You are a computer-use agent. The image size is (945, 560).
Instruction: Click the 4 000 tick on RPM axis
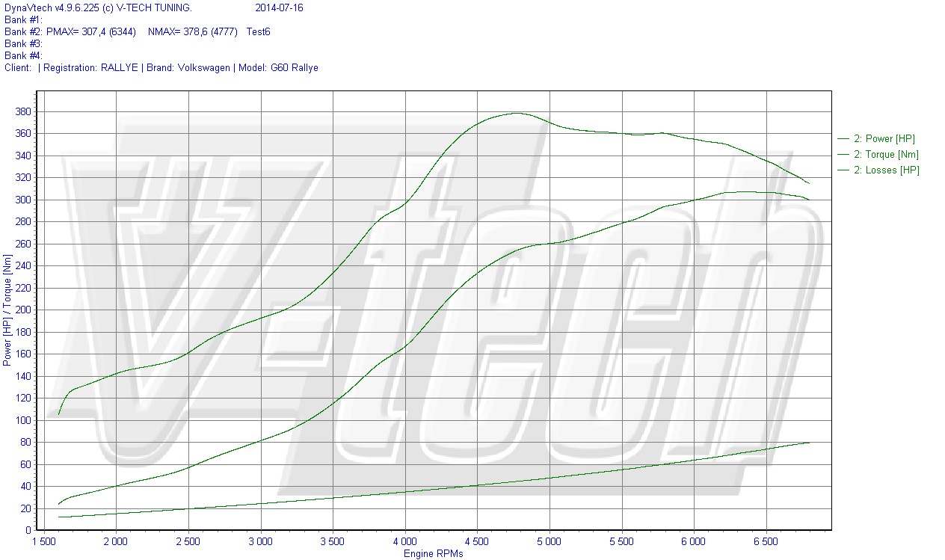click(404, 541)
